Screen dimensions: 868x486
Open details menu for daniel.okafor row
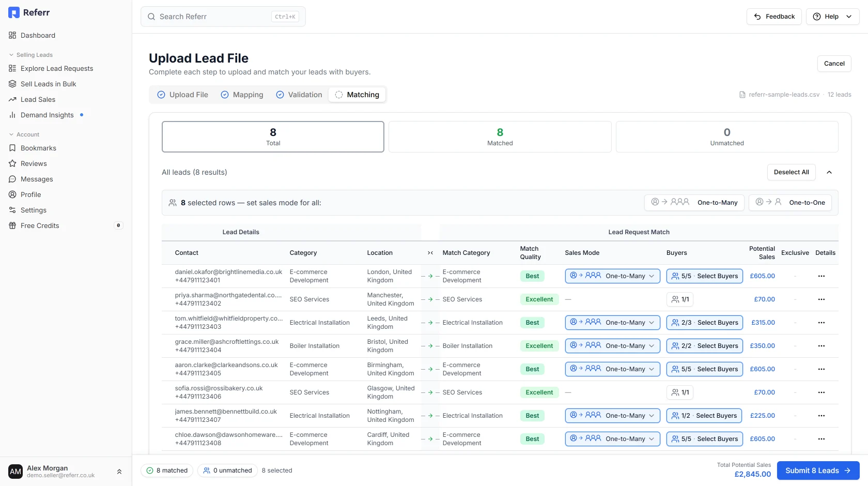pyautogui.click(x=822, y=276)
